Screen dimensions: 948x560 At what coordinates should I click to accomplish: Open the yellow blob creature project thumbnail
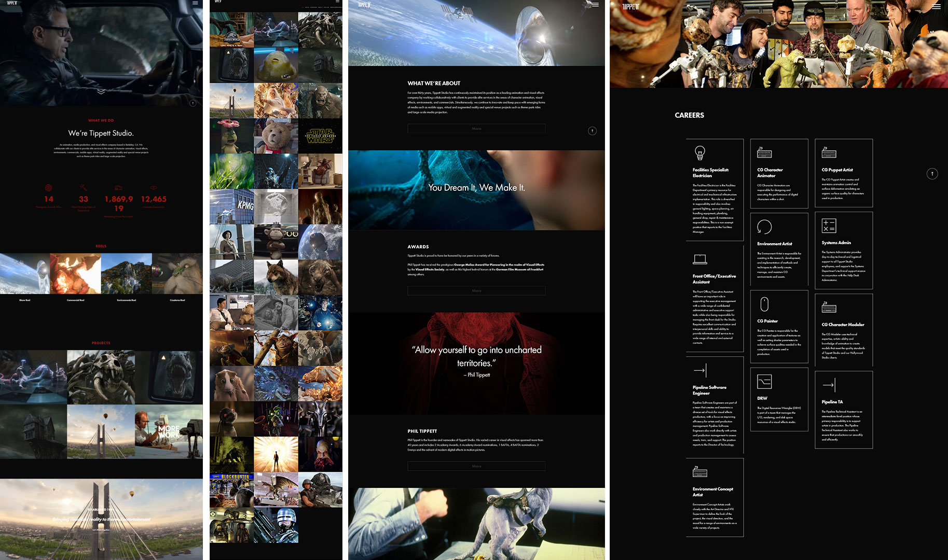coord(276,65)
